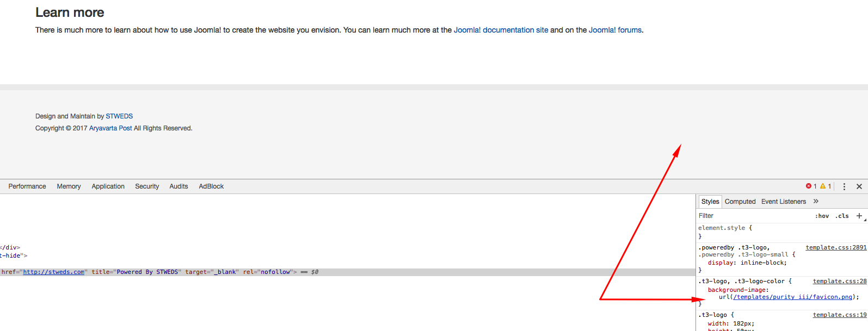Open the Aryavarta Post footer link

coord(110,128)
